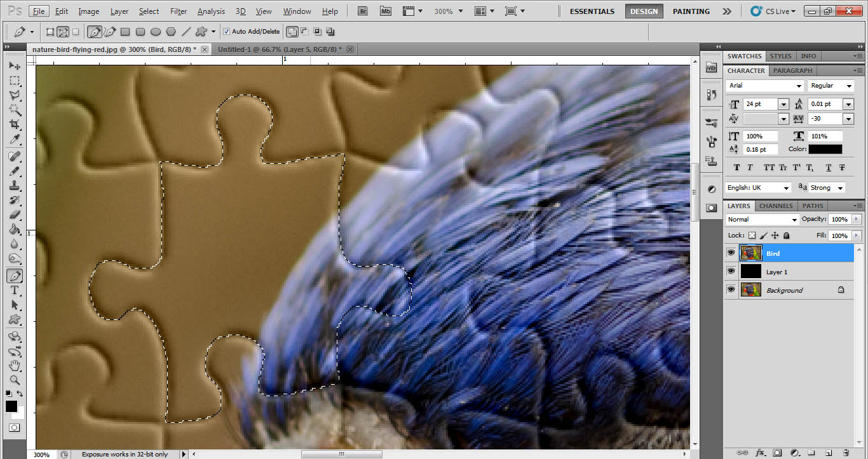
Task: Toggle visibility of Layer 1
Action: [x=731, y=271]
